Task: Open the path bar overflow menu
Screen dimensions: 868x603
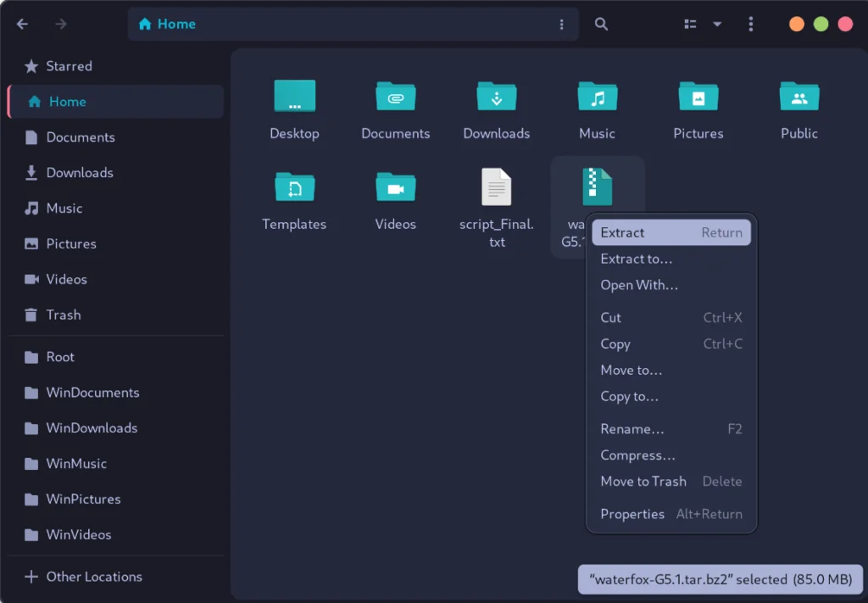Action: tap(561, 23)
